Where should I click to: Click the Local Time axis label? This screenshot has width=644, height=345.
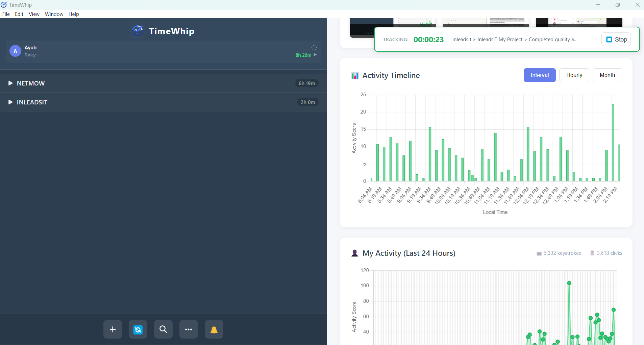tap(495, 212)
